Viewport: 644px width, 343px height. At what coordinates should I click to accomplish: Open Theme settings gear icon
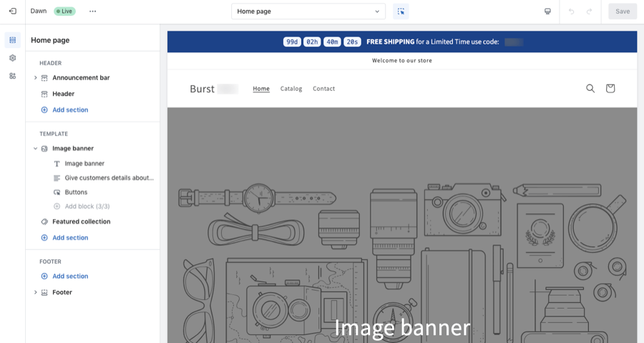pos(12,58)
